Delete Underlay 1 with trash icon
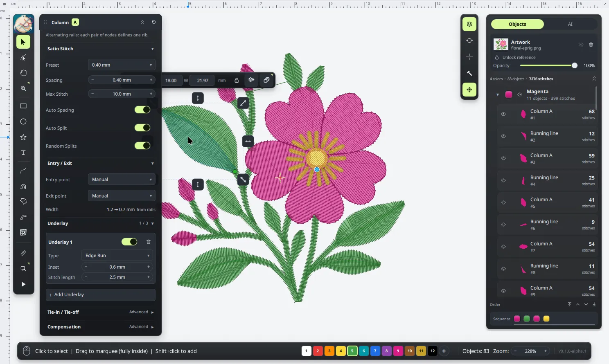609x364 pixels. (x=149, y=242)
